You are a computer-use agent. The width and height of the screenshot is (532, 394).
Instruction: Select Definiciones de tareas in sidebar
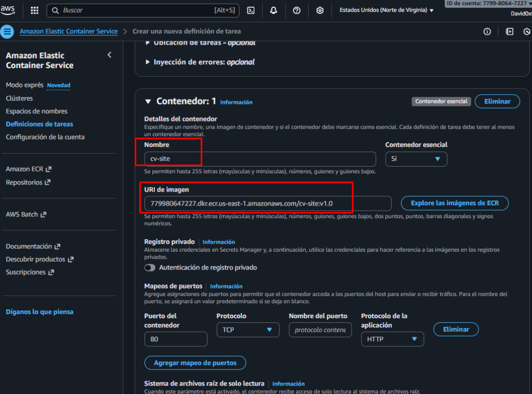click(39, 124)
